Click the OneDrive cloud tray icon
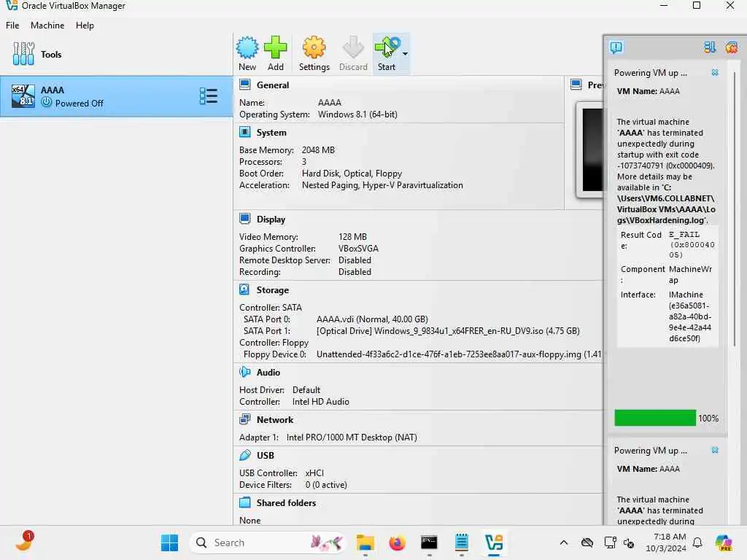This screenshot has height=560, width=747. point(587,542)
